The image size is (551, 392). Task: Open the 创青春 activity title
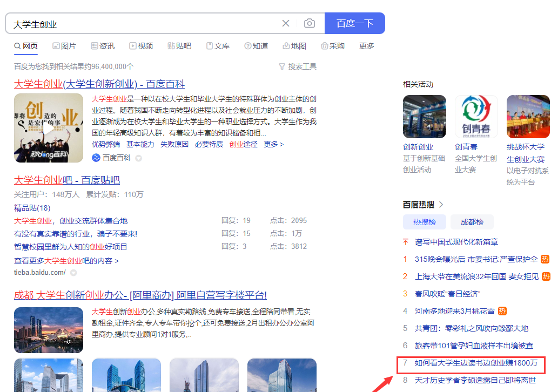[466, 147]
